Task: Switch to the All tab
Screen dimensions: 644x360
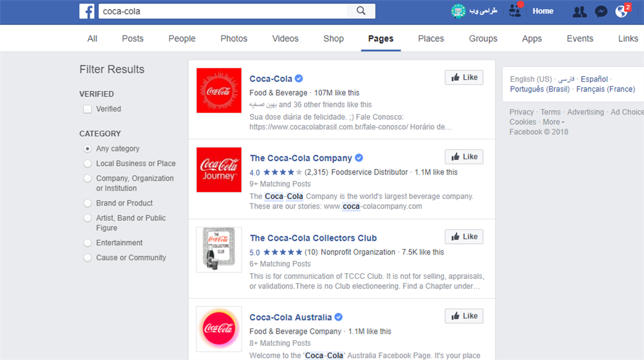Action: coord(92,39)
